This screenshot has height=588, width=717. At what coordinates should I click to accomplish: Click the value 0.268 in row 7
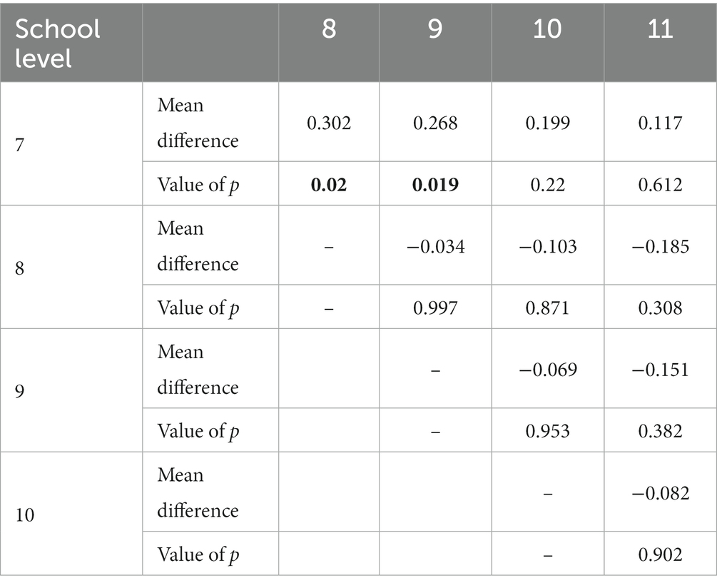pos(435,123)
